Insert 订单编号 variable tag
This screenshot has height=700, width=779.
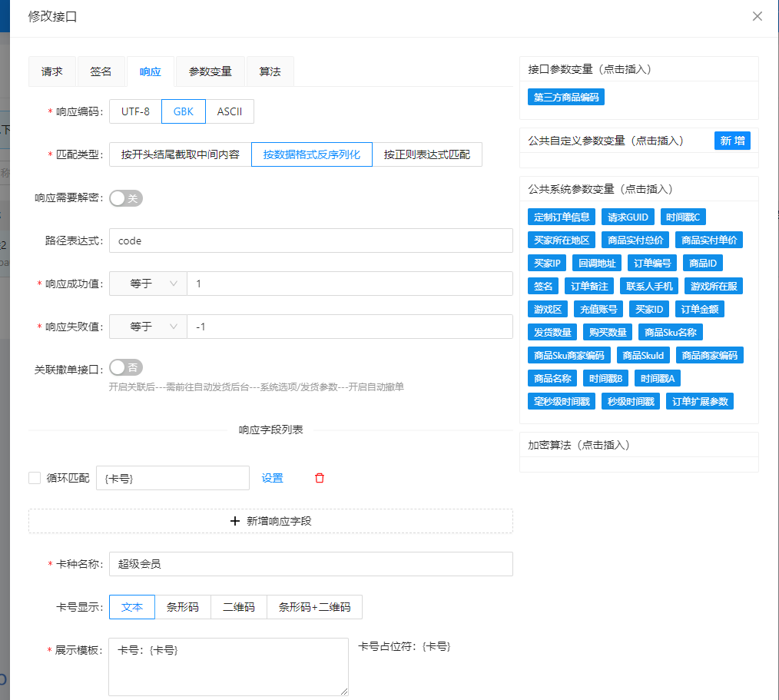[x=651, y=264]
